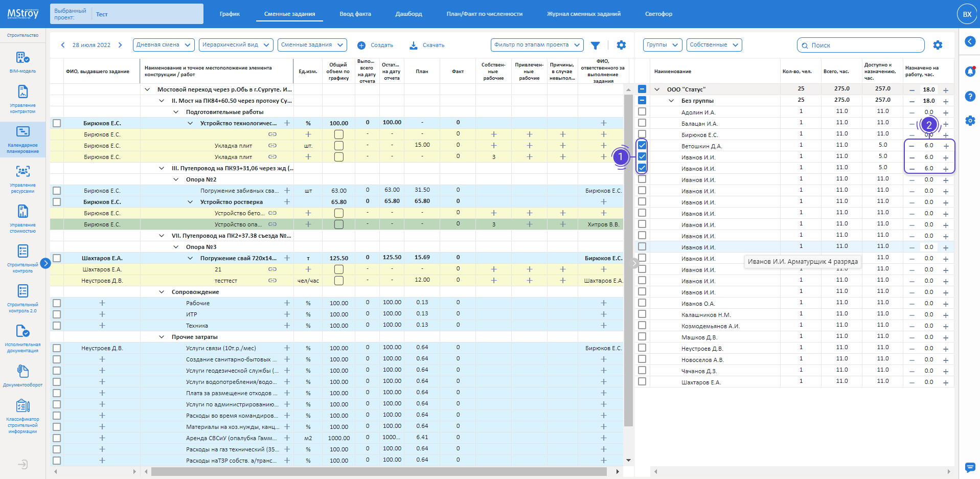Screen dimensions: 980x479
Task: Click the logout icon in the sidebar
Action: pos(22,465)
